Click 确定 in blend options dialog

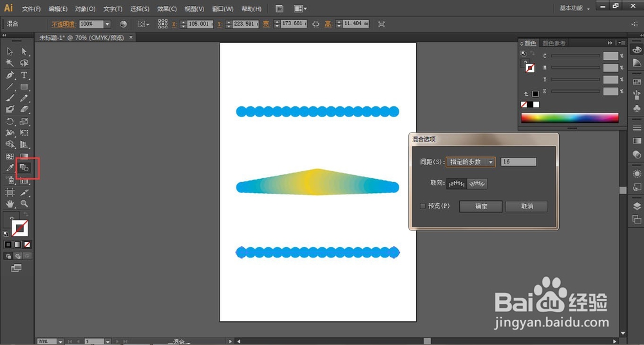tap(481, 207)
